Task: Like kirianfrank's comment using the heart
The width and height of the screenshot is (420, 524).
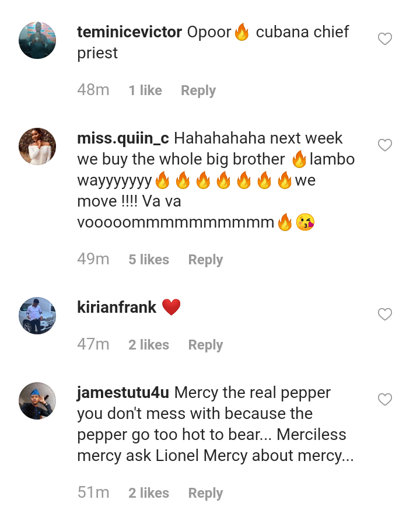Action: pos(385,315)
